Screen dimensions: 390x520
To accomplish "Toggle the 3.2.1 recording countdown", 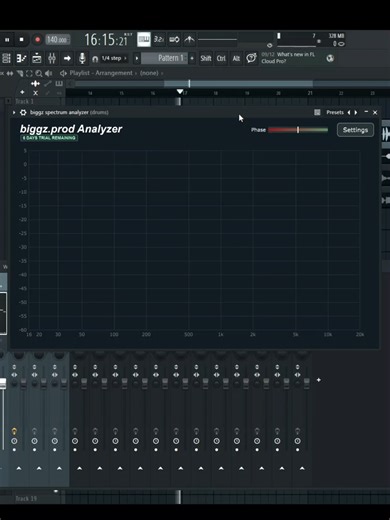I will [159, 40].
